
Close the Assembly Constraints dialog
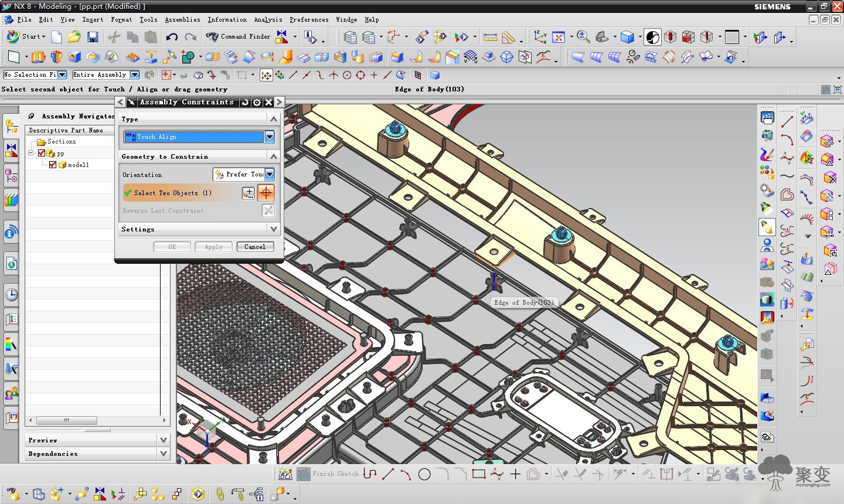click(x=268, y=102)
